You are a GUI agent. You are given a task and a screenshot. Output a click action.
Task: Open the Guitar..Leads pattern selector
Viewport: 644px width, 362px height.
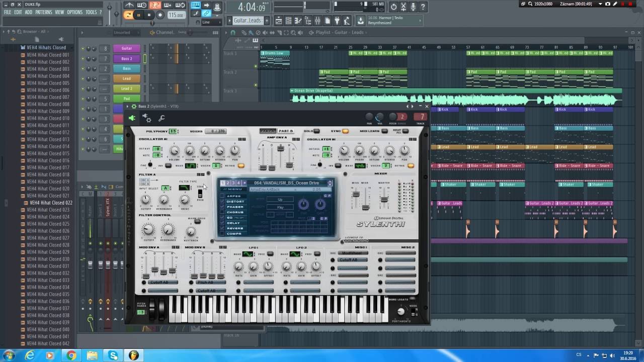248,21
